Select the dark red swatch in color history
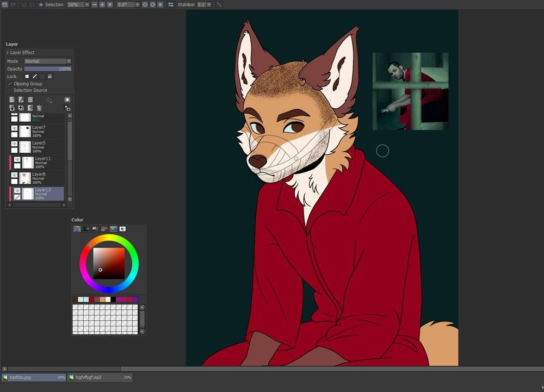544x392 pixels. click(91, 299)
